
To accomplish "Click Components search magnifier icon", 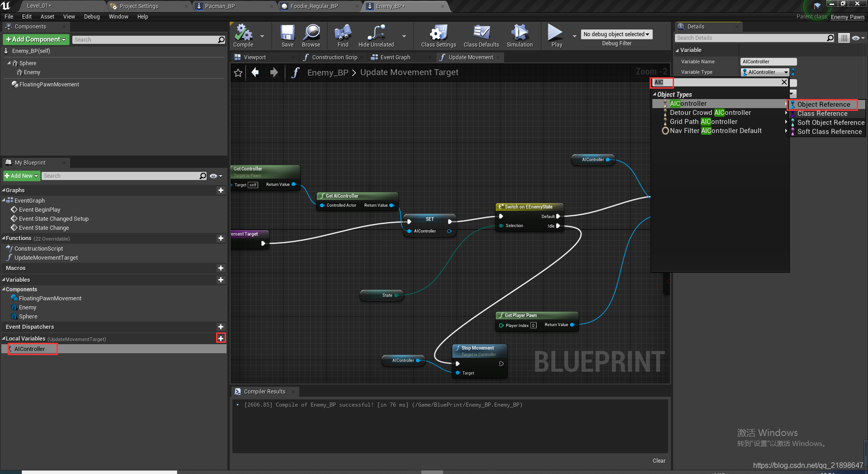I will pos(222,40).
